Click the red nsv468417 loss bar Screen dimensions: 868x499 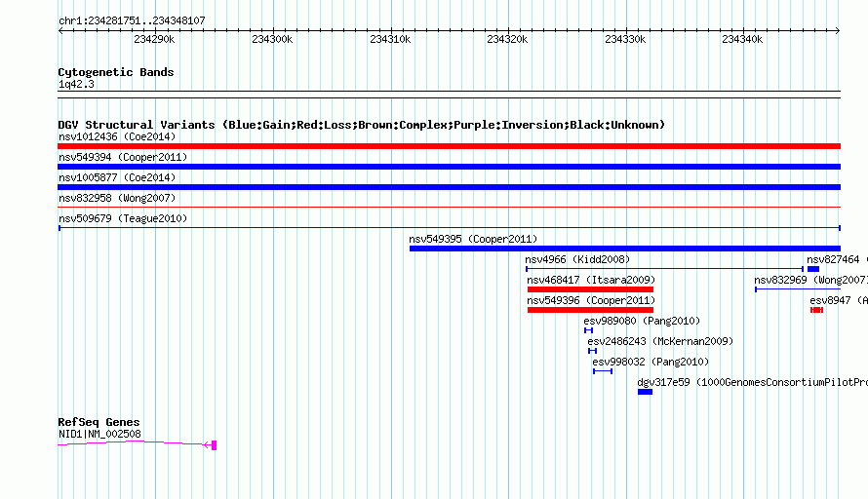[591, 289]
